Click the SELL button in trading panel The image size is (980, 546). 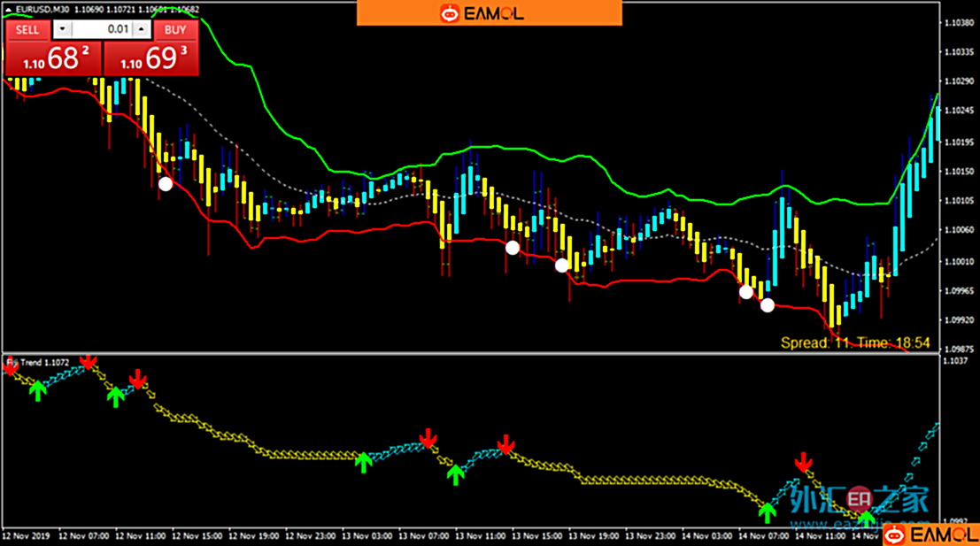point(27,29)
